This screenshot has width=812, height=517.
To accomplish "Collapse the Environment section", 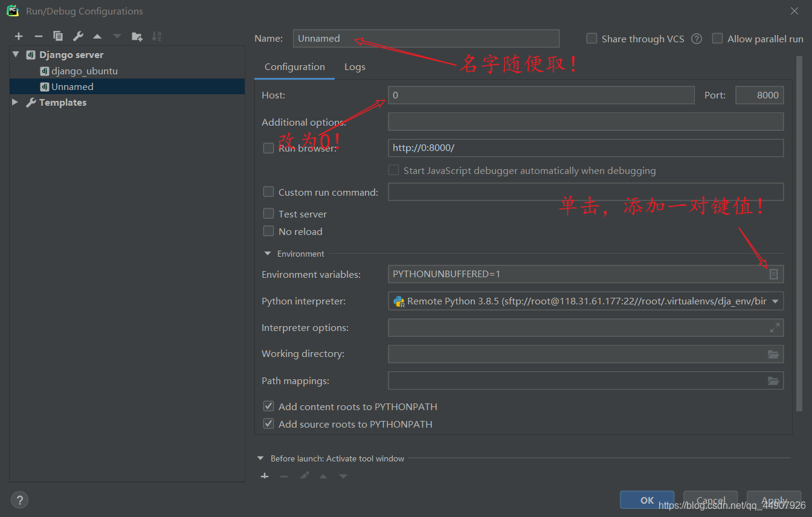I will [268, 254].
